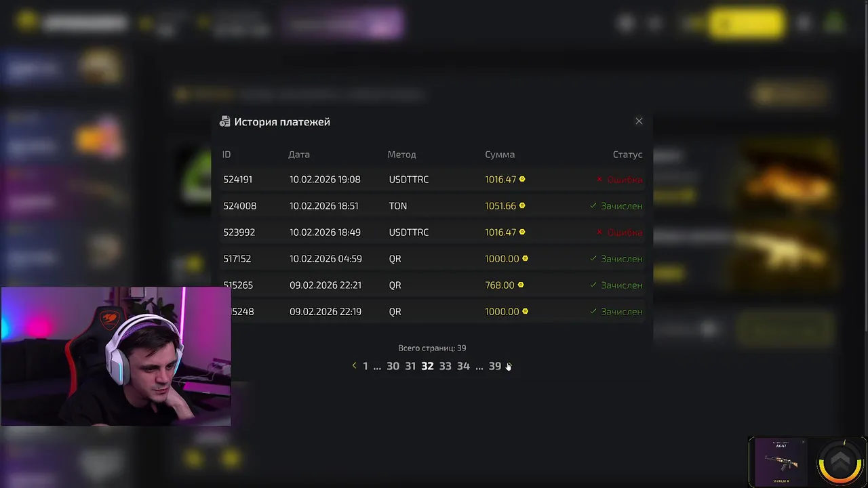This screenshot has width=868, height=488.
Task: Open page 1 of payment history
Action: point(365,366)
